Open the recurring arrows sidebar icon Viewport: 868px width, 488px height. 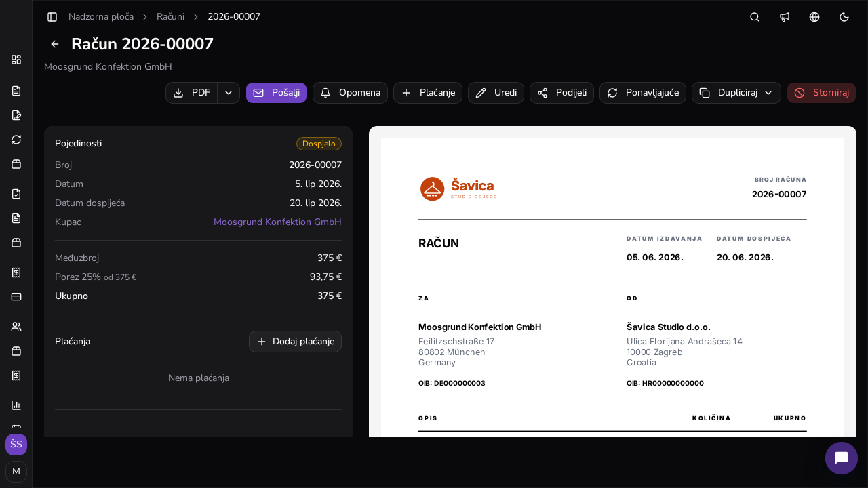[16, 140]
